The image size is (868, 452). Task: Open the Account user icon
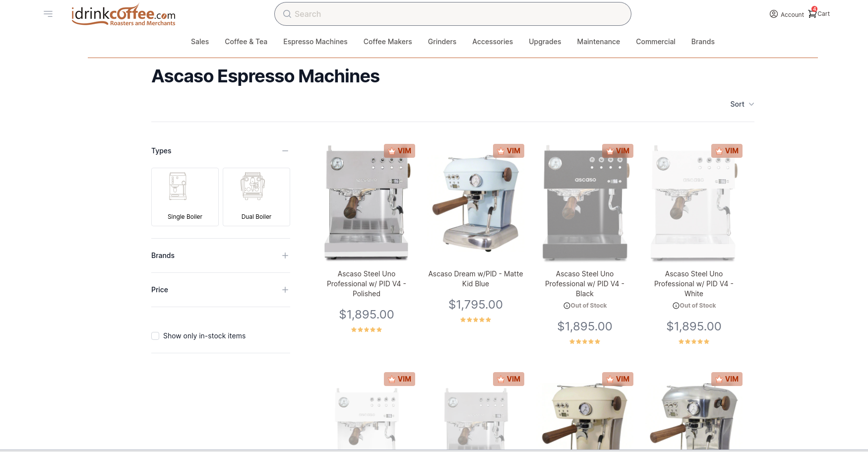click(773, 14)
